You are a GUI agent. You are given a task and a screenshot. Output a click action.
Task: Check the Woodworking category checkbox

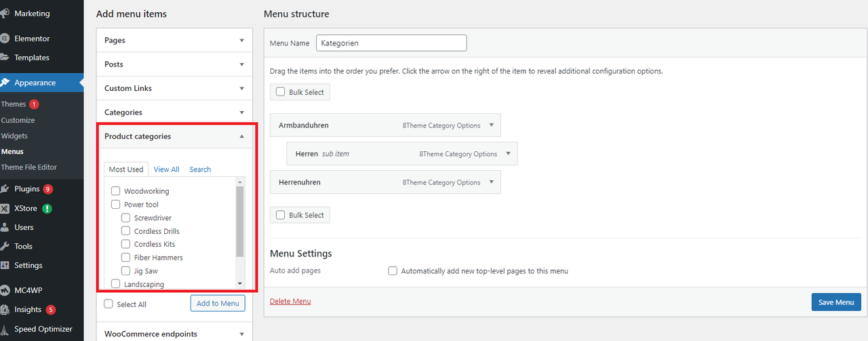pyautogui.click(x=116, y=191)
